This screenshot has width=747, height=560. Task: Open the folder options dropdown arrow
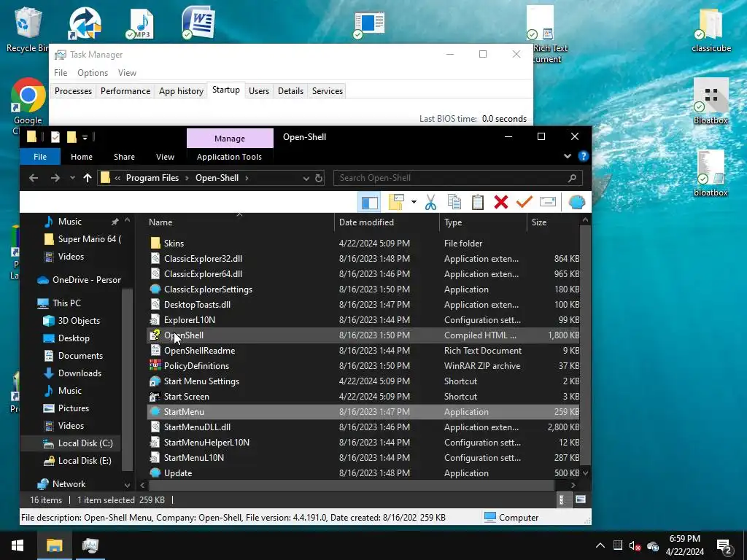414,203
